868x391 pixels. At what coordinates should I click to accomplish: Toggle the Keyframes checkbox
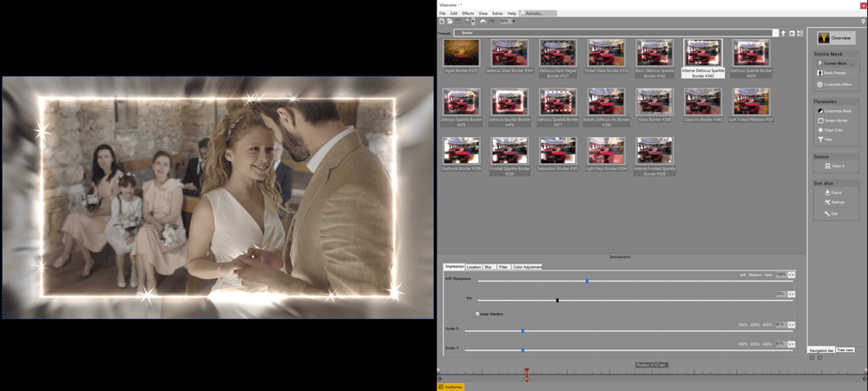(441, 387)
